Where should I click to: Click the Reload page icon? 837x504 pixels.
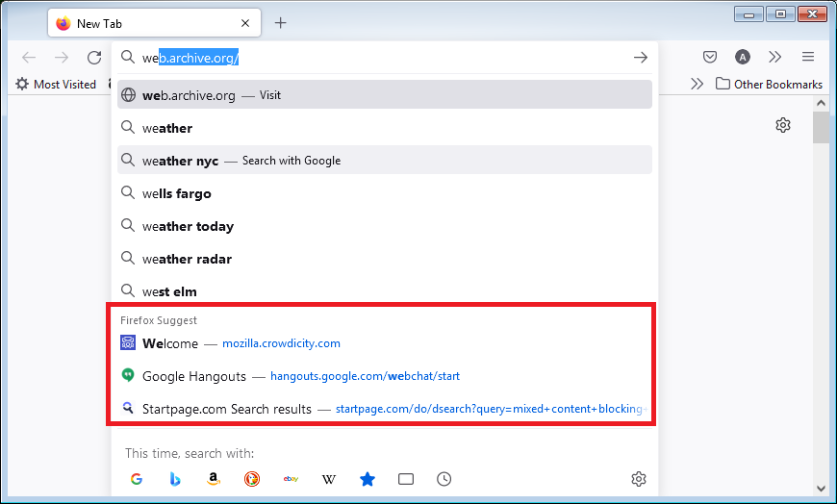[94, 57]
